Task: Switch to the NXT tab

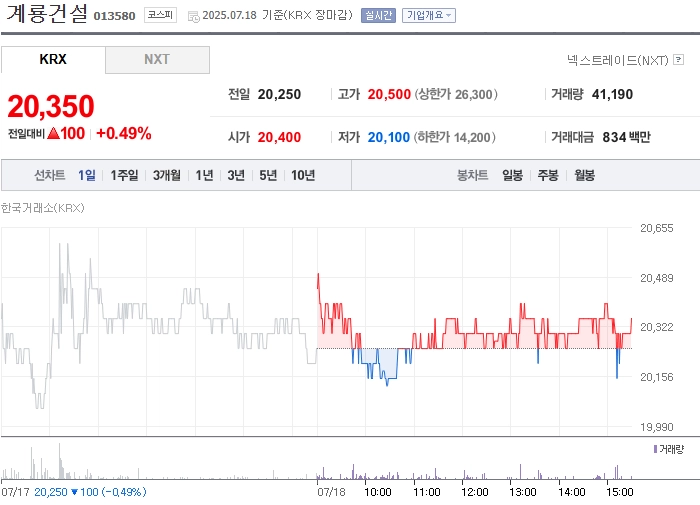Action: click(157, 59)
